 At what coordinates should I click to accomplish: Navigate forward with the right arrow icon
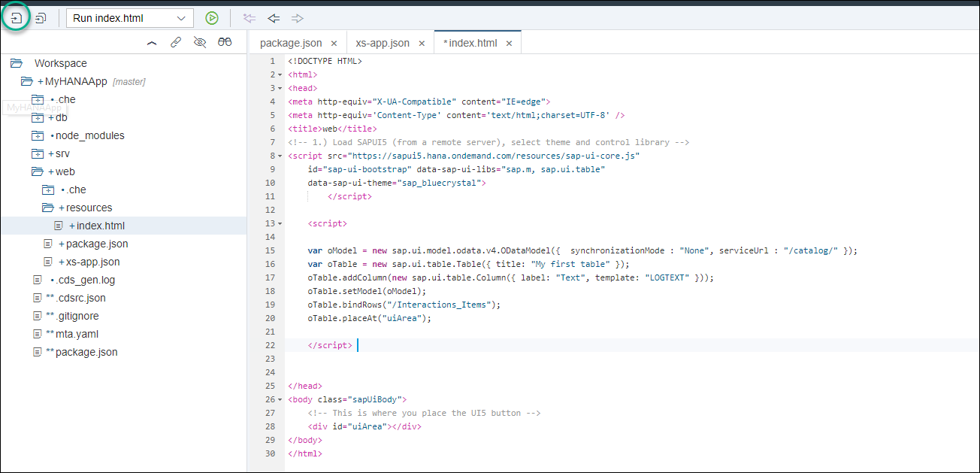298,17
